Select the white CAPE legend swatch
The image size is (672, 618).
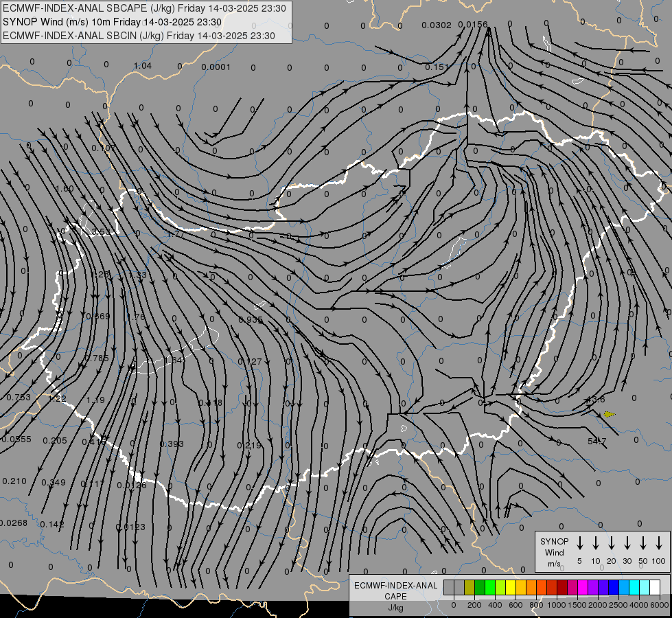655,587
